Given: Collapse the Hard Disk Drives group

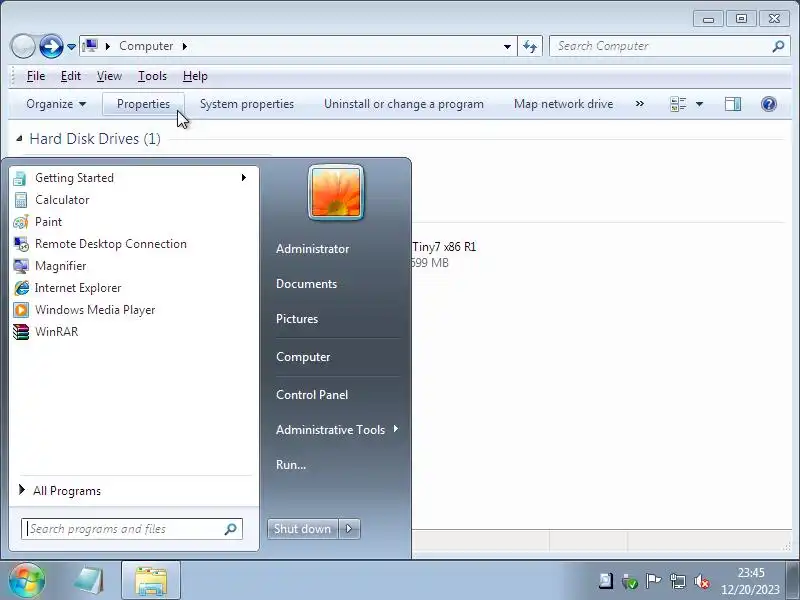Looking at the screenshot, I should pyautogui.click(x=19, y=138).
